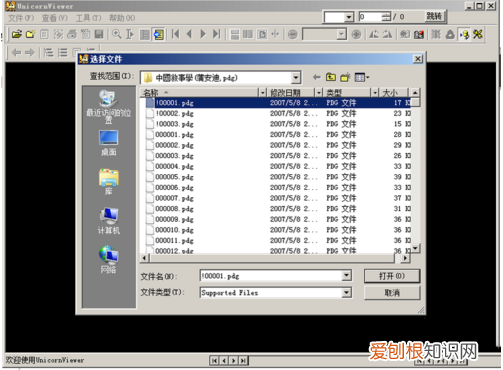
Task: Open 桌面 desktop in dialog sidebar
Action: point(108,143)
